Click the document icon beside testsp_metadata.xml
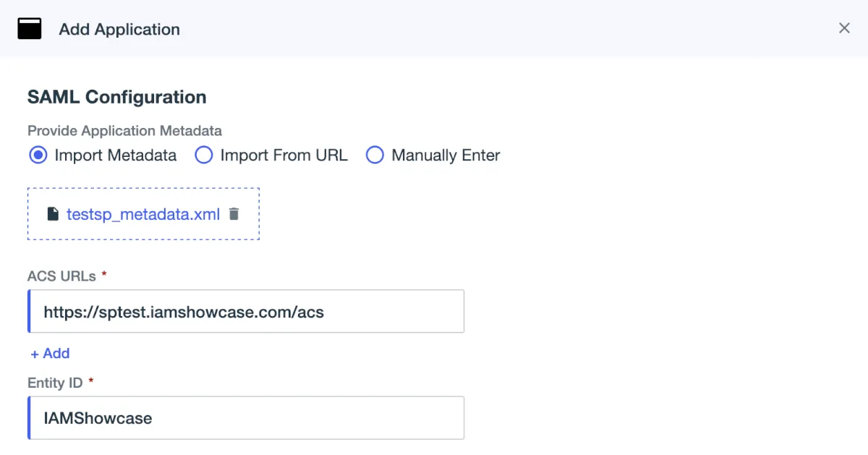Screen dimensions: 868x455 click(53, 214)
